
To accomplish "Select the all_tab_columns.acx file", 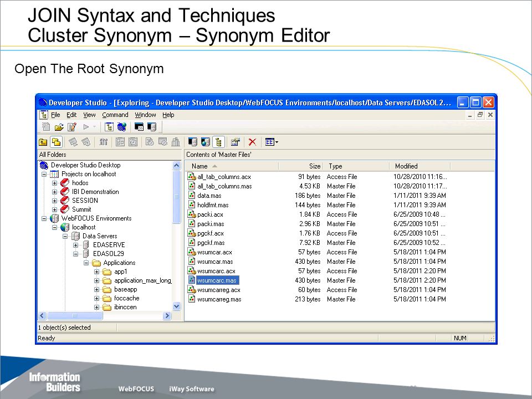I will point(224,177).
